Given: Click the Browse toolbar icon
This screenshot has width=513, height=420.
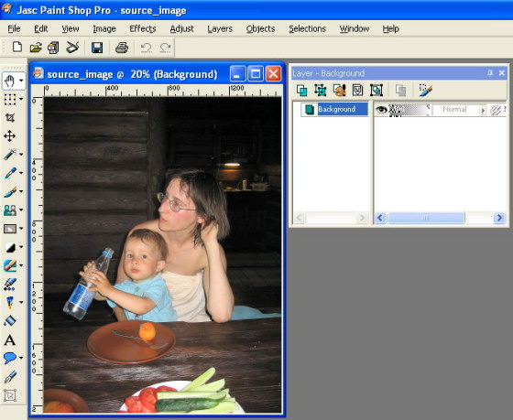Looking at the screenshot, I should pyautogui.click(x=53, y=48).
